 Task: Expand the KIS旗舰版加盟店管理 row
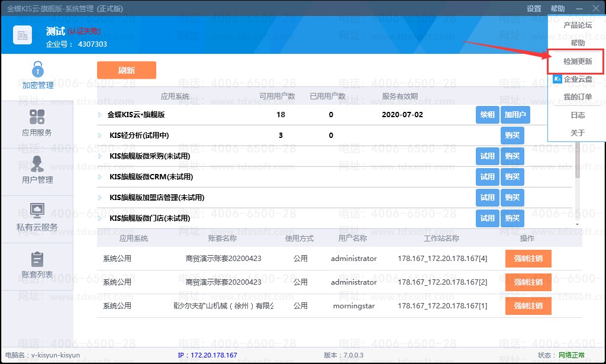tap(101, 198)
